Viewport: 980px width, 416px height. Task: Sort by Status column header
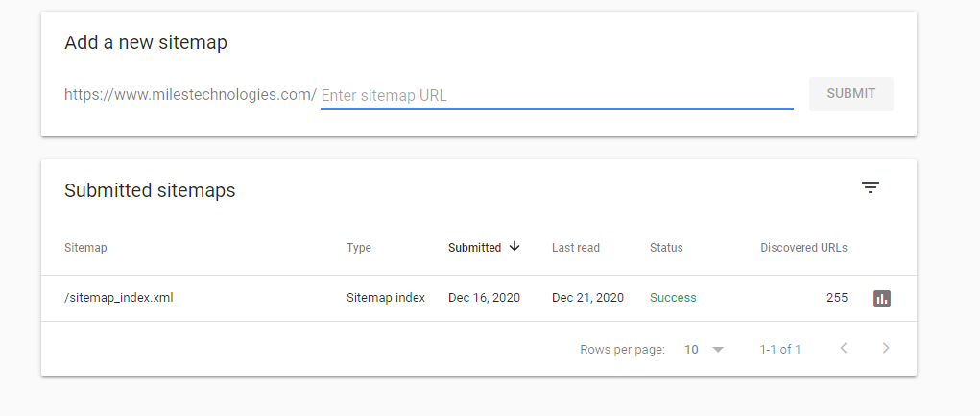click(x=666, y=248)
